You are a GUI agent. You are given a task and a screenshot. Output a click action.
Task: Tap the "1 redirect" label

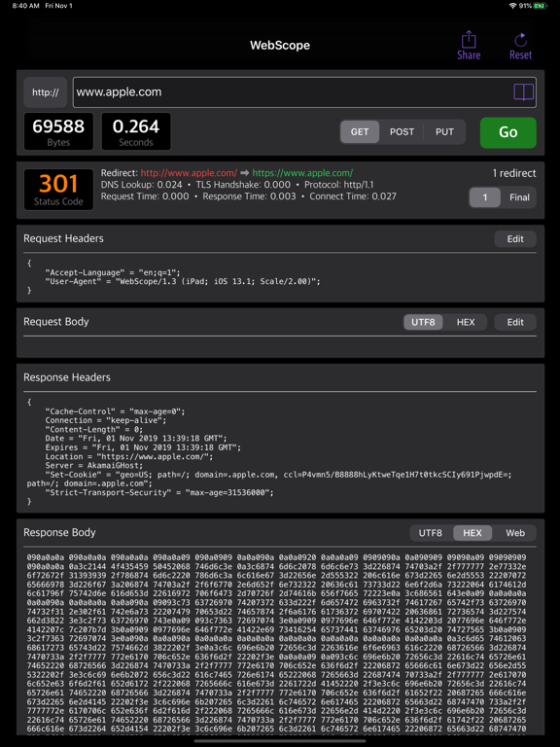[514, 173]
